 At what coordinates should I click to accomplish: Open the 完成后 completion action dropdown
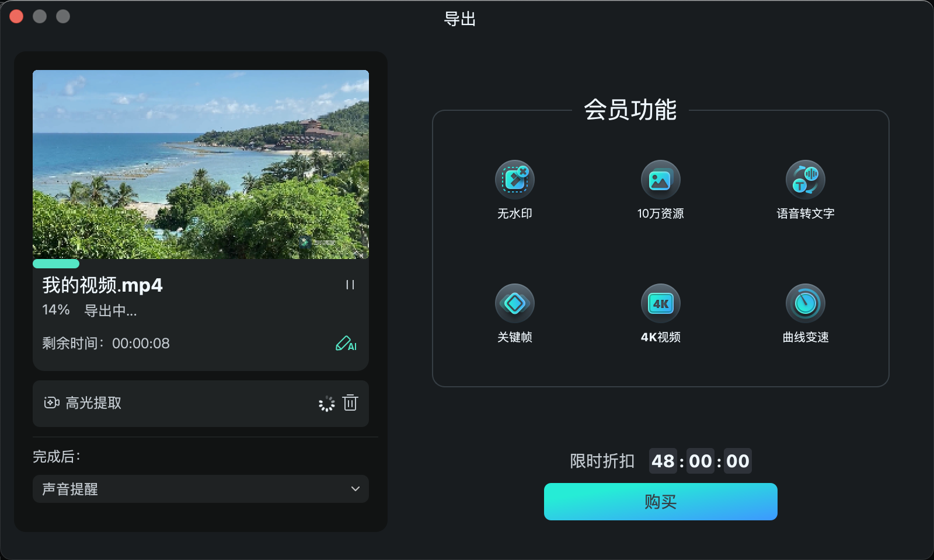coord(200,489)
